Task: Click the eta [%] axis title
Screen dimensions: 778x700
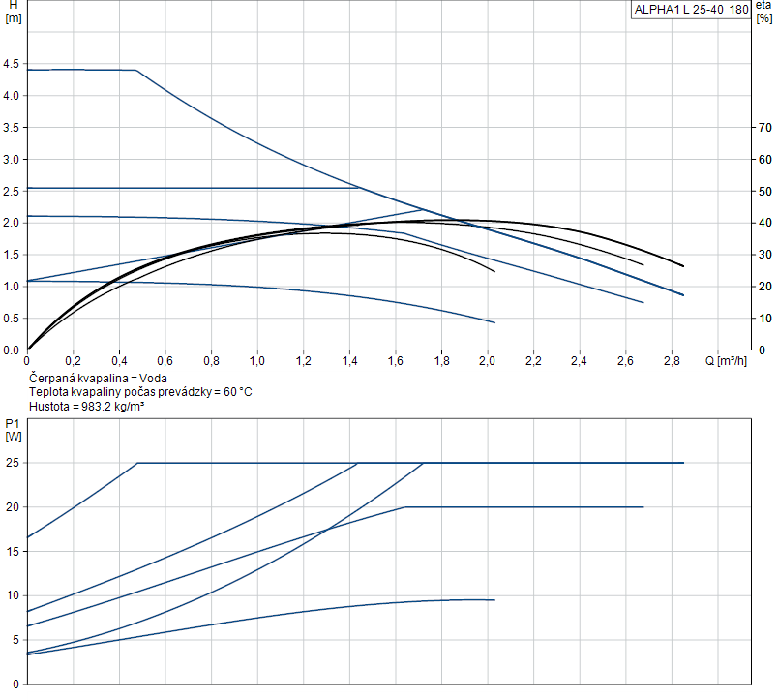Action: (763, 13)
